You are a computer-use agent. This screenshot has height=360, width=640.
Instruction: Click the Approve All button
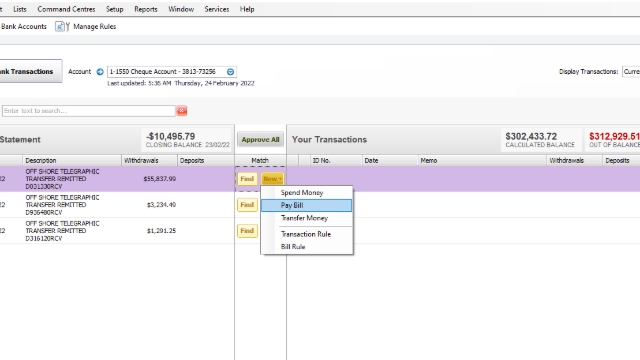tap(260, 140)
